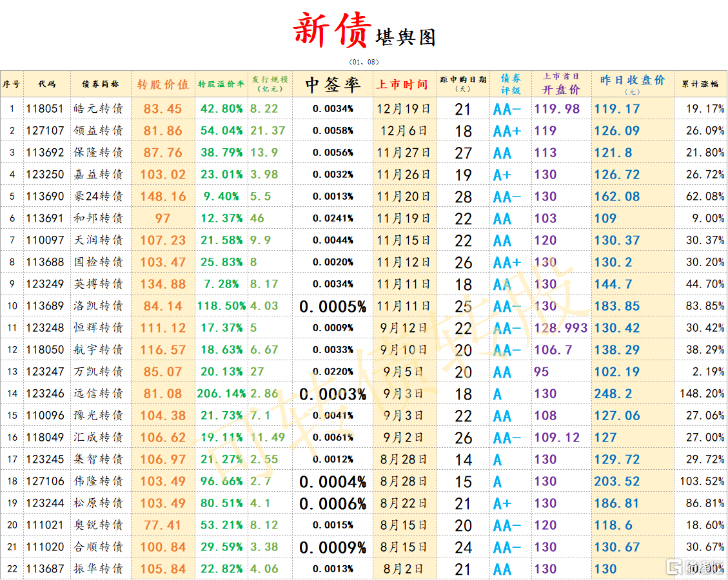Image resolution: width=728 pixels, height=580 pixels.
Task: Select bond name 航宇转债
Action: (99, 350)
